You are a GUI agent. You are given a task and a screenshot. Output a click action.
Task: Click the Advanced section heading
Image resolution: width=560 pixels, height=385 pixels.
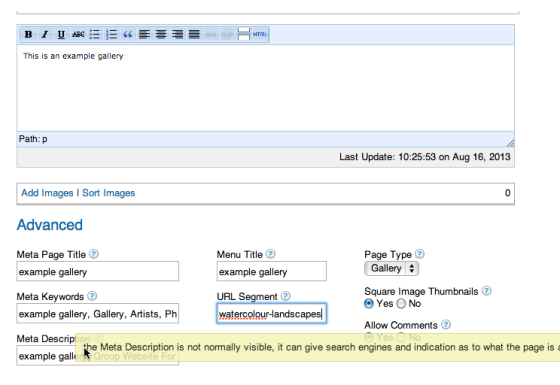pos(50,225)
